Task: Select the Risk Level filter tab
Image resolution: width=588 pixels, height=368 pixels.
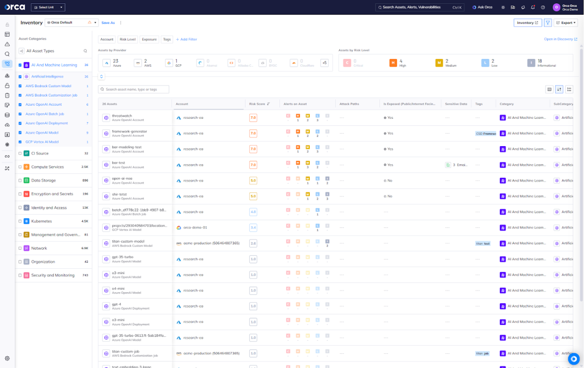Action: tap(127, 39)
